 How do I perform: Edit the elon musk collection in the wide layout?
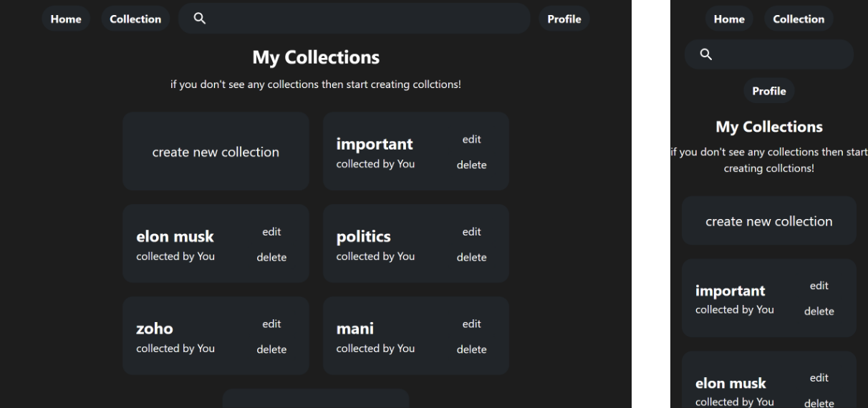[x=271, y=232]
